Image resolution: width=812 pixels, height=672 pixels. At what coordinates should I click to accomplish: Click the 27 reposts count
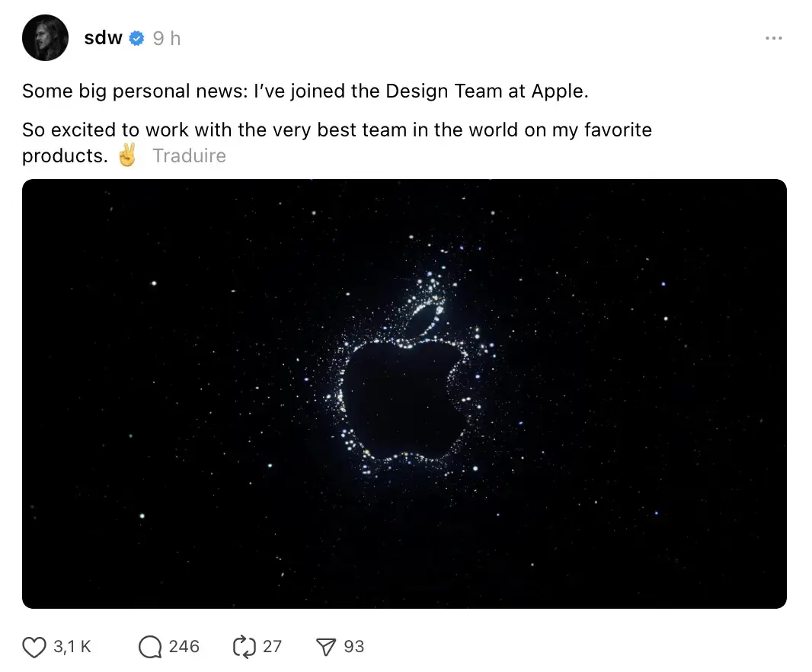click(273, 647)
